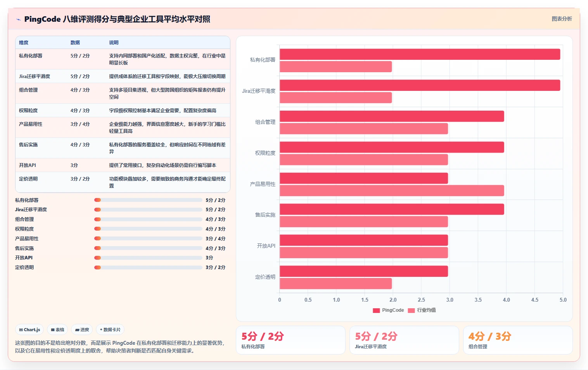Click the 行业均值 bar for Jira迁移平滑度
The height and width of the screenshot is (370, 588).
tap(336, 98)
